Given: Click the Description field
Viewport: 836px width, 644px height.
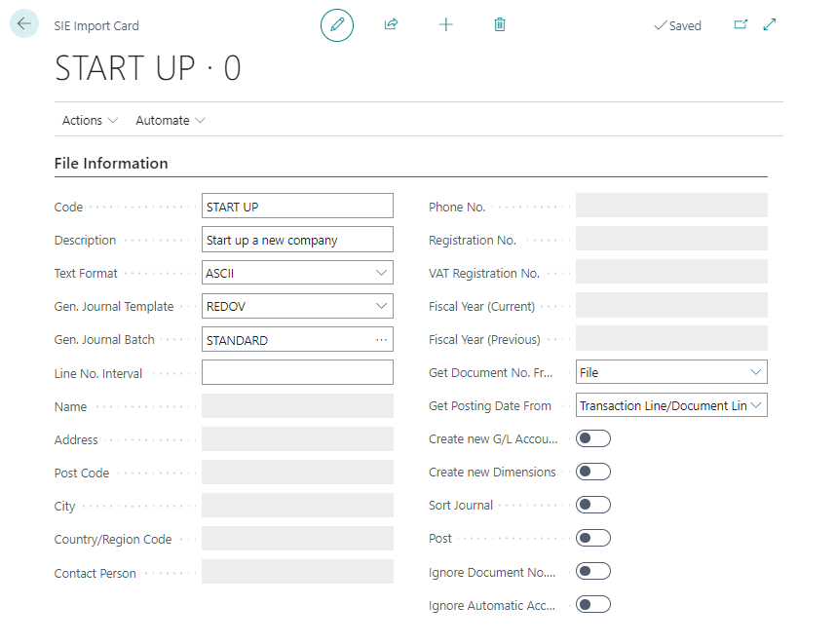Looking at the screenshot, I should [297, 240].
